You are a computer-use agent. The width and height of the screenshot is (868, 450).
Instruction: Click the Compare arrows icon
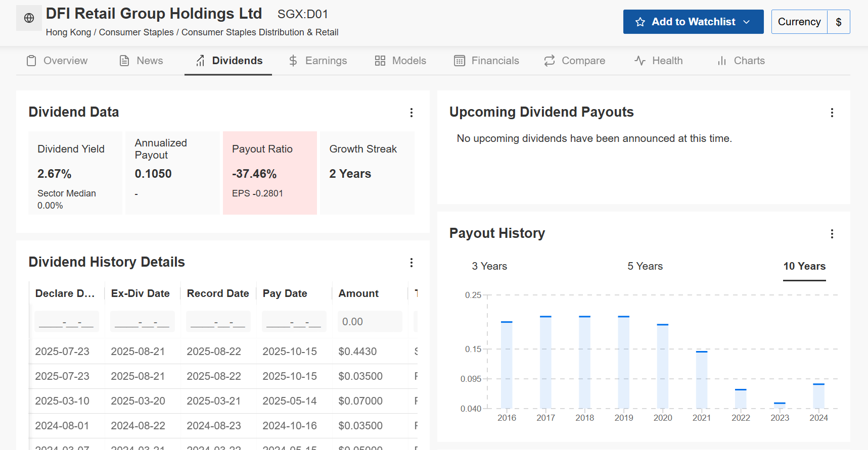click(550, 61)
